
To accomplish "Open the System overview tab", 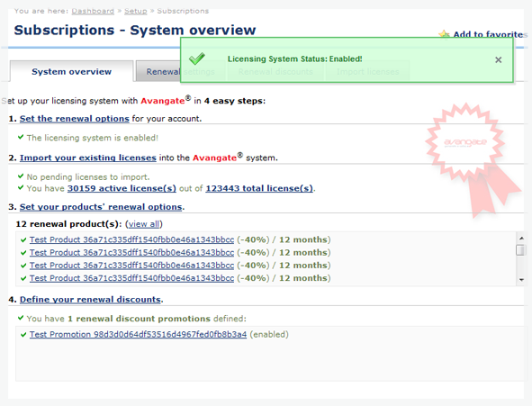I will [72, 71].
